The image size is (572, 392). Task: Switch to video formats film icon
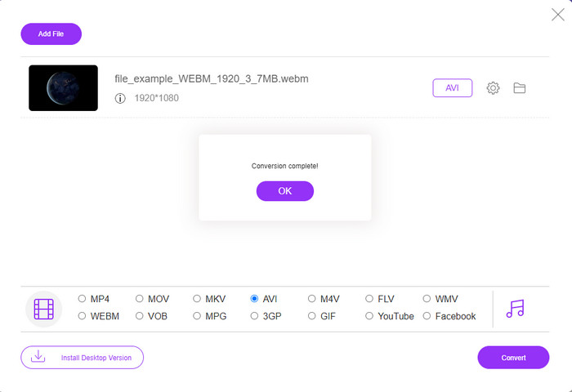43,310
